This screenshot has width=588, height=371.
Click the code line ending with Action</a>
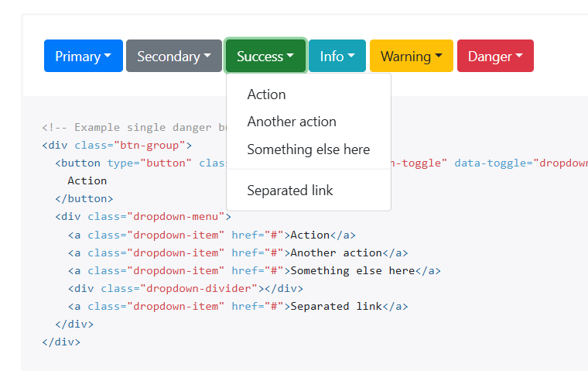(212, 235)
